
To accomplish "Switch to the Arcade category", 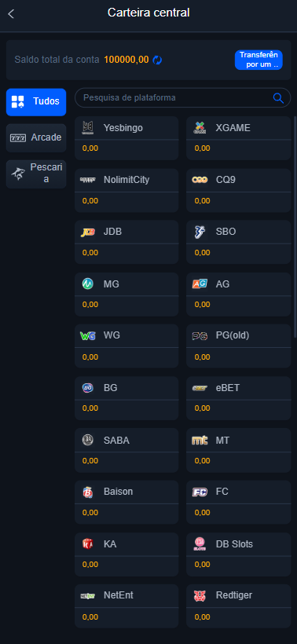I will click(x=36, y=138).
